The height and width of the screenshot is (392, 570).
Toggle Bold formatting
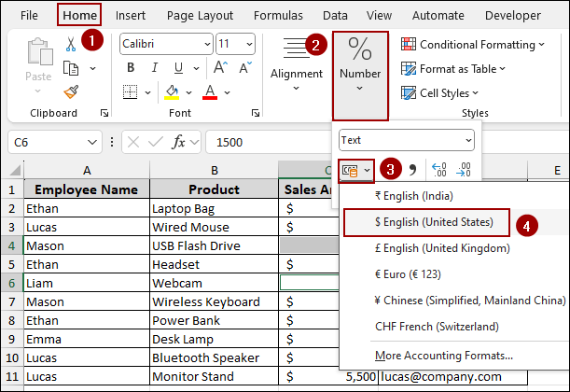coord(131,67)
